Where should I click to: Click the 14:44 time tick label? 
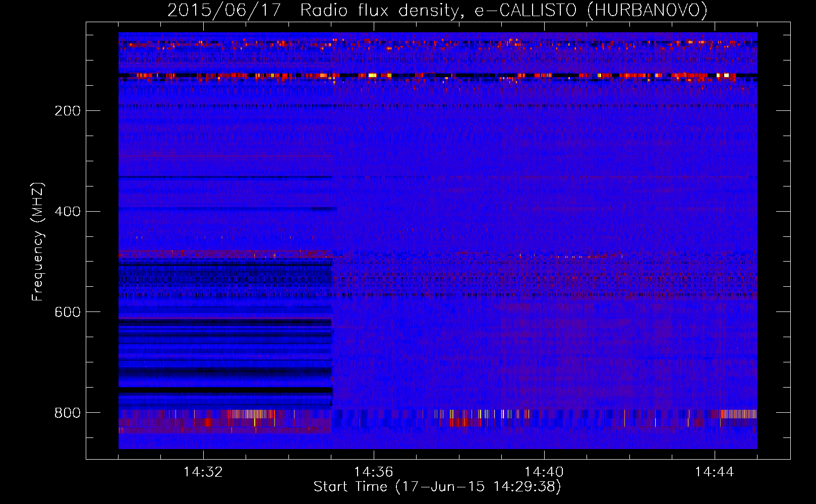[715, 472]
